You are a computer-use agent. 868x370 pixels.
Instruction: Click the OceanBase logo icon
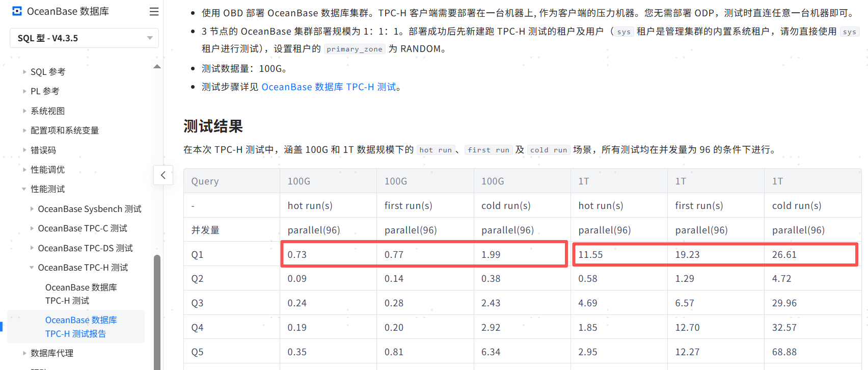click(17, 11)
